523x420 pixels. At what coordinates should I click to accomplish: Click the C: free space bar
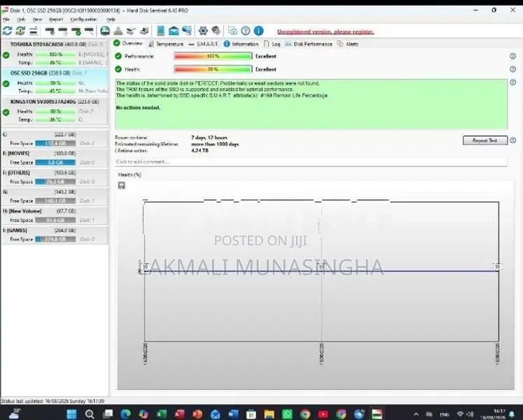[x=55, y=143]
